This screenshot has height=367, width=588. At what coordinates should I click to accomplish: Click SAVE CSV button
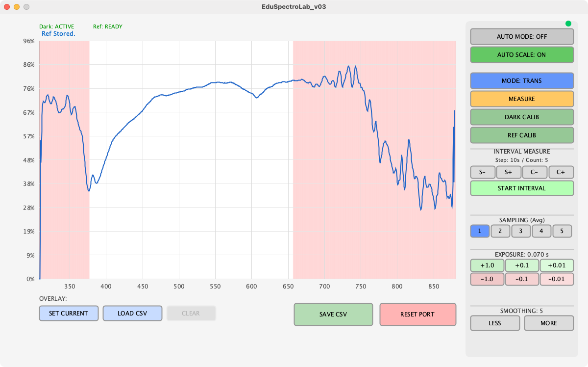pos(333,315)
